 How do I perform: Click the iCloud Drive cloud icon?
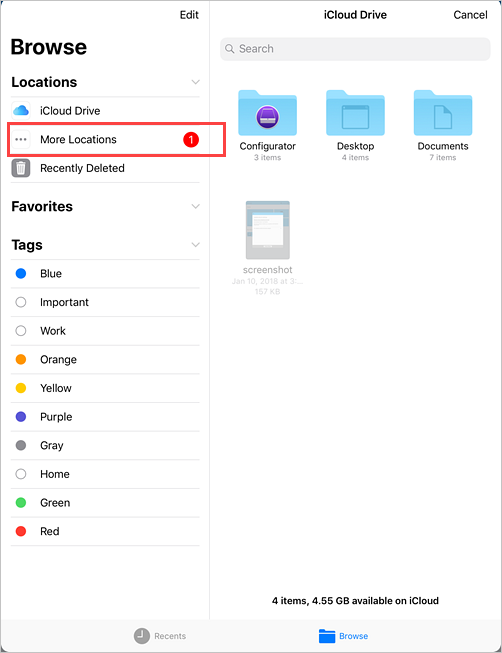pos(21,111)
